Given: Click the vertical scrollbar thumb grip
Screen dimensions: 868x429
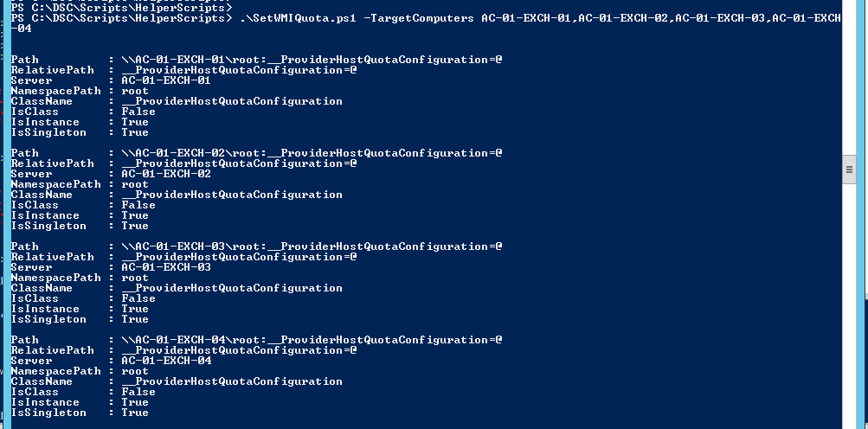Looking at the screenshot, I should point(850,170).
